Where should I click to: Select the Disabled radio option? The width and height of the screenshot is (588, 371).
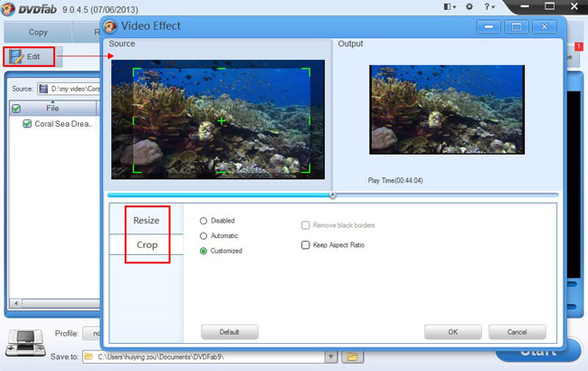click(x=204, y=221)
